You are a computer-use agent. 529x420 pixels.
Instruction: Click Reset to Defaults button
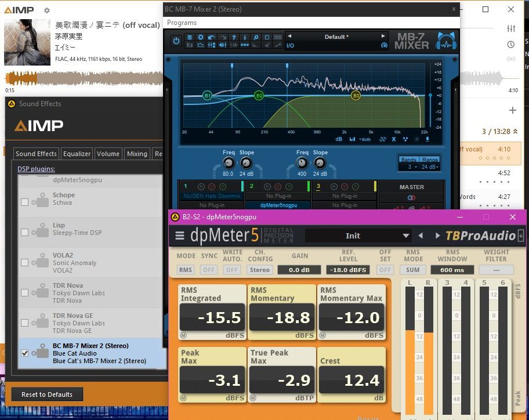[47, 394]
